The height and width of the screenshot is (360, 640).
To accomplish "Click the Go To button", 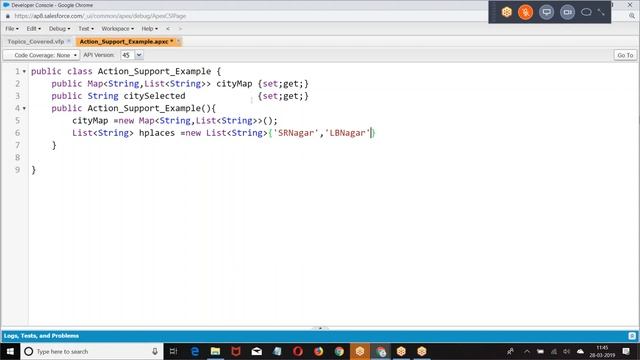I will [625, 55].
